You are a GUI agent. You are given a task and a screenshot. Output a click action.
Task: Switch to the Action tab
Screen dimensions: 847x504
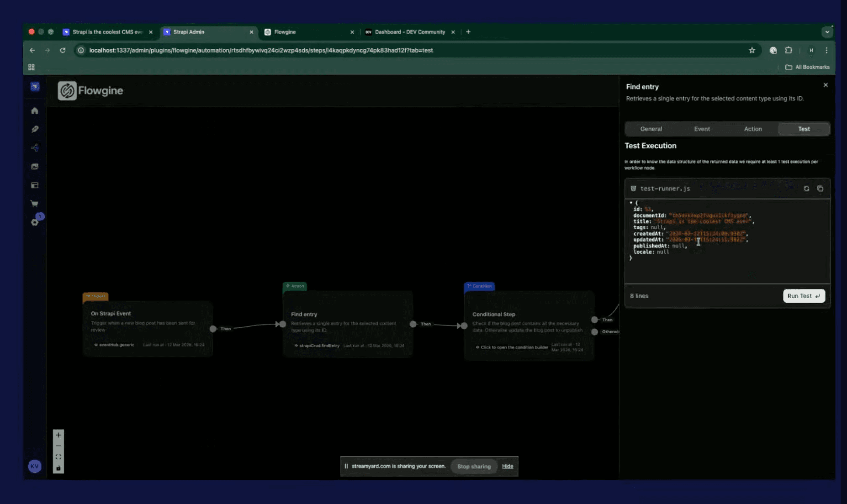[753, 129]
